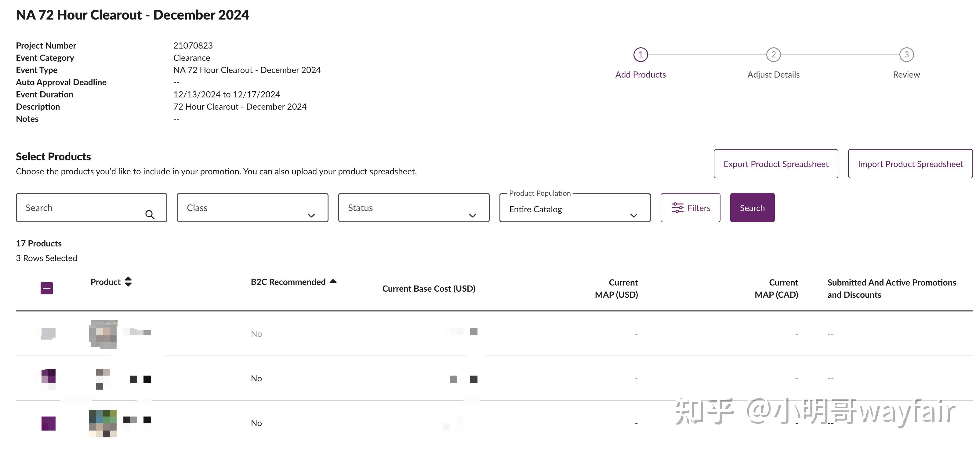This screenshot has height=455, width=980.
Task: Click step 1 Add Products circle
Action: point(641,54)
